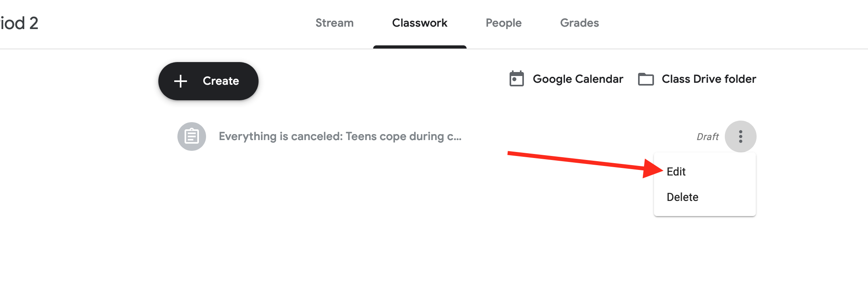Image resolution: width=868 pixels, height=308 pixels.
Task: Click the draft assignment clipboard icon
Action: click(x=192, y=136)
